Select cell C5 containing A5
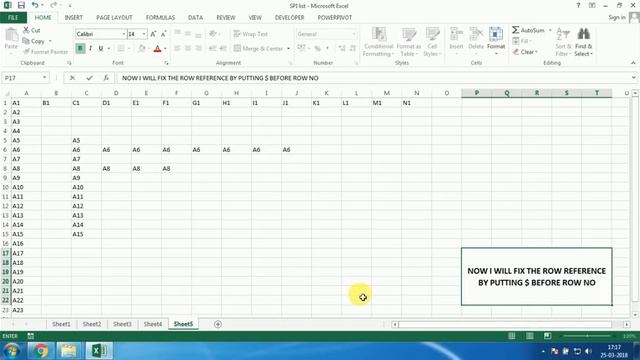The height and width of the screenshot is (360, 640). click(86, 140)
